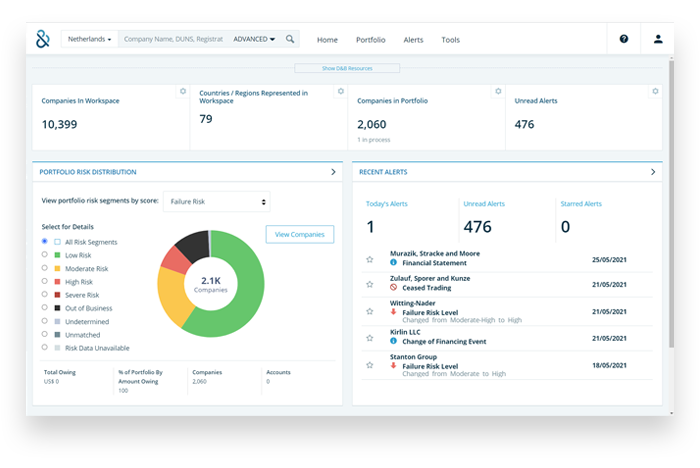This screenshot has height=468, width=700.
Task: Click Change of Financing Event info icon
Action: 393,341
